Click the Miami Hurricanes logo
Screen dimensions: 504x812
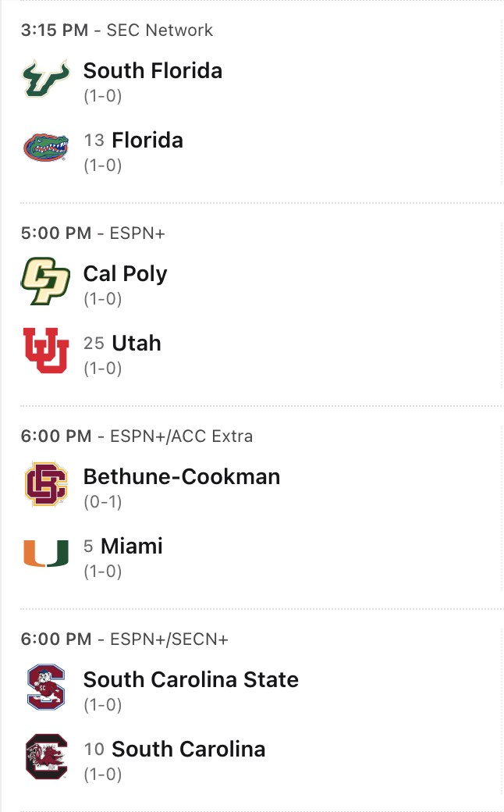coord(46,554)
